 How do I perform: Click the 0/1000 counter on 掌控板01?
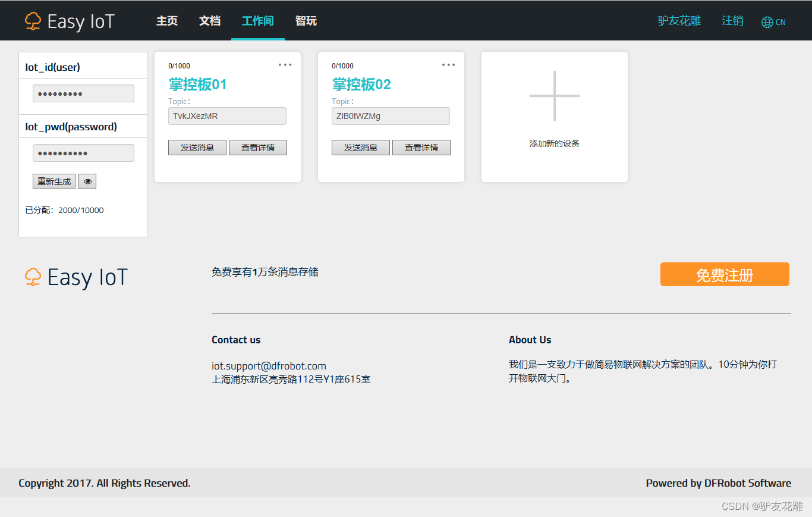pyautogui.click(x=180, y=66)
